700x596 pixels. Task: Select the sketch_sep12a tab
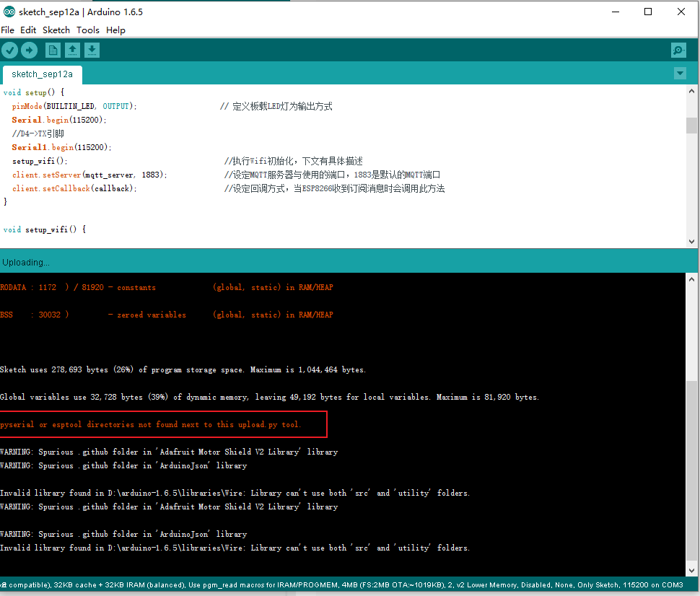pos(41,74)
